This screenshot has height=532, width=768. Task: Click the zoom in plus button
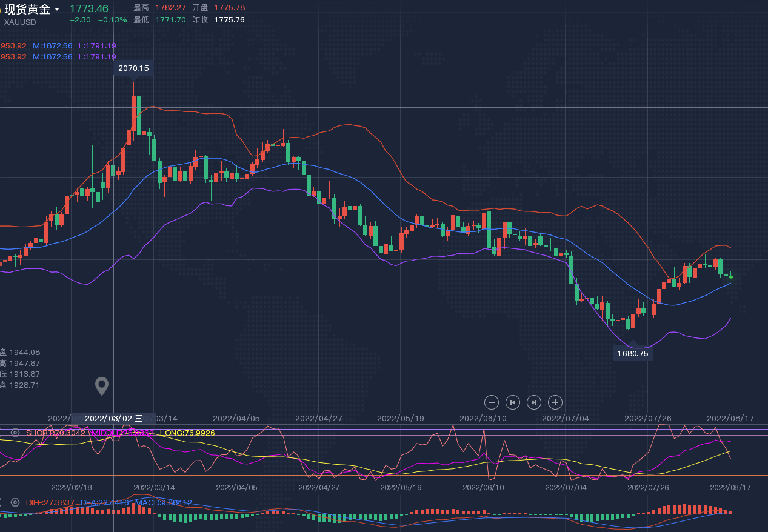[555, 402]
